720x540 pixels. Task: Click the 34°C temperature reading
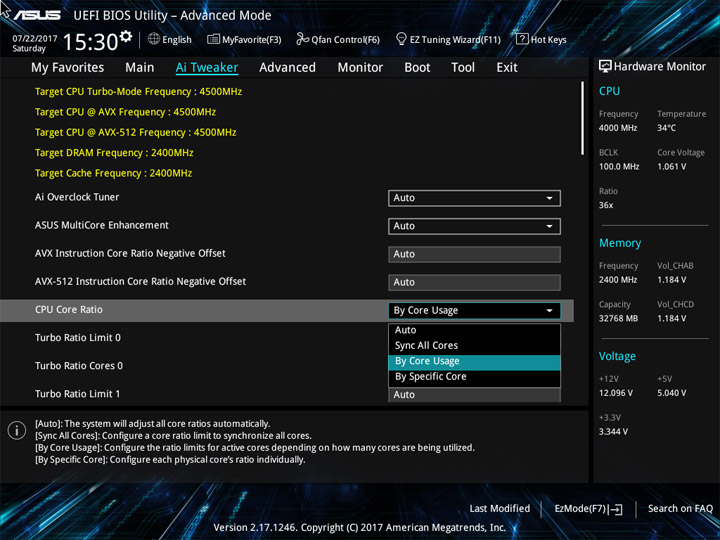[666, 128]
